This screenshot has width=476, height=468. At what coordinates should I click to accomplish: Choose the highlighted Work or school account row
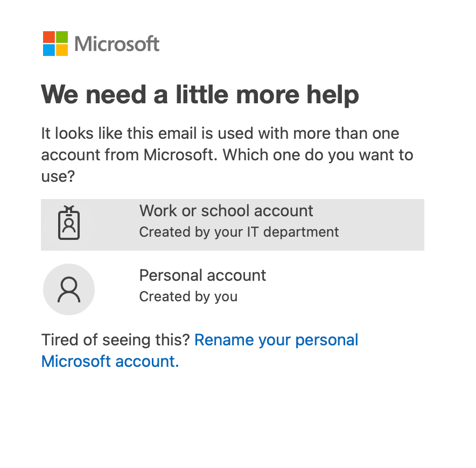click(233, 224)
